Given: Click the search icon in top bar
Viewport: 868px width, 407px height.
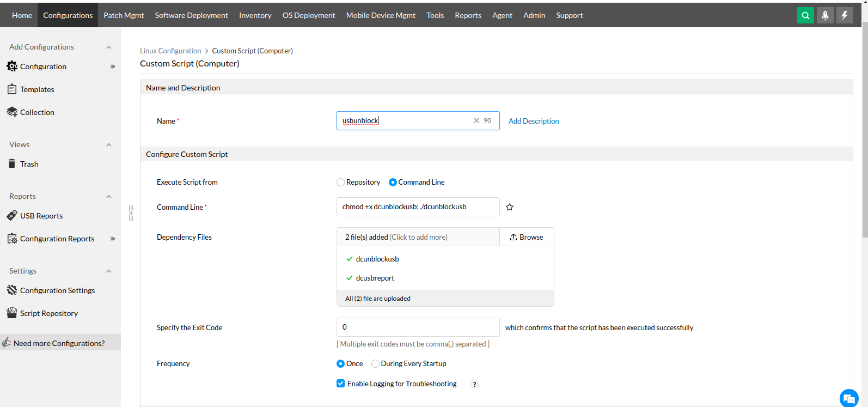Looking at the screenshot, I should click(x=805, y=15).
